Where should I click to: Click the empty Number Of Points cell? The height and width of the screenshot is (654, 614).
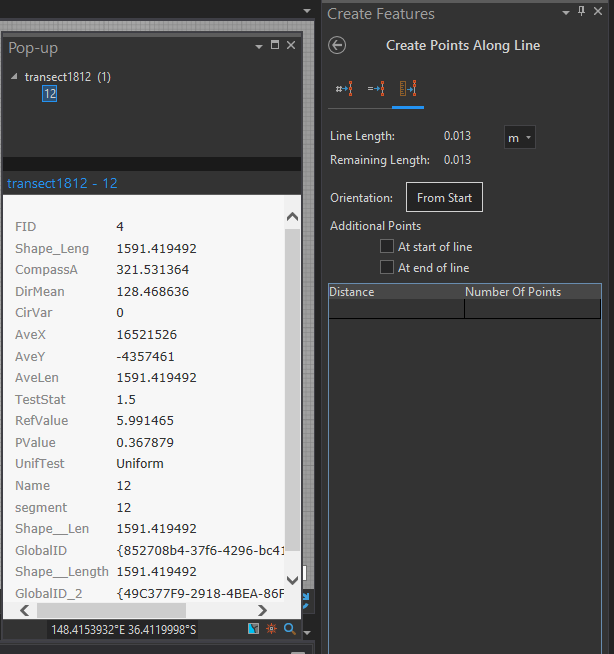click(533, 309)
